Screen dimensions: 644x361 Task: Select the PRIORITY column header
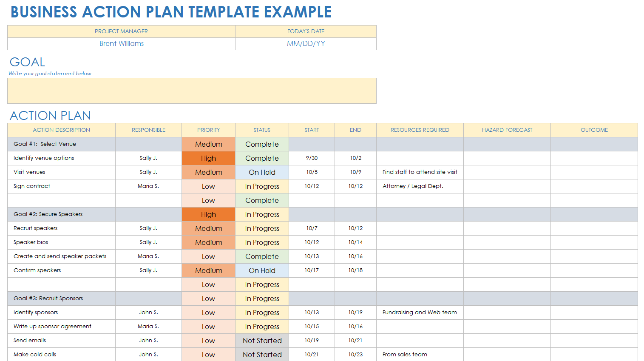click(208, 130)
